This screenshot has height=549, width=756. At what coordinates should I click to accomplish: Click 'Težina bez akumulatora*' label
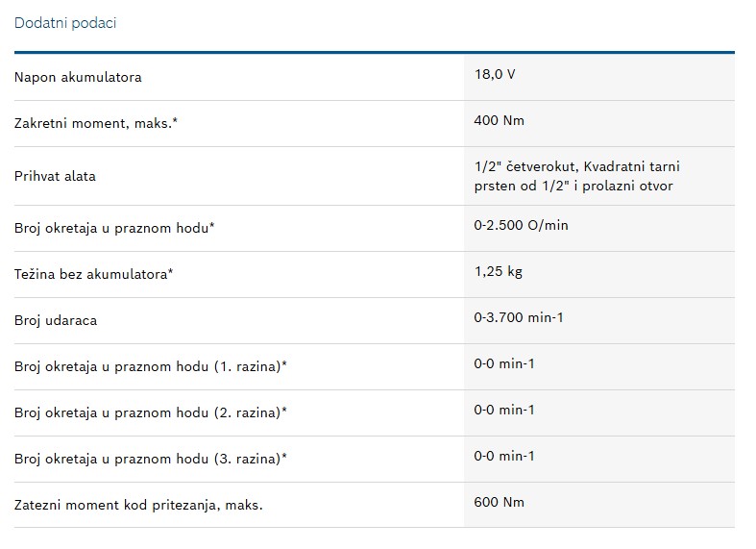point(93,274)
